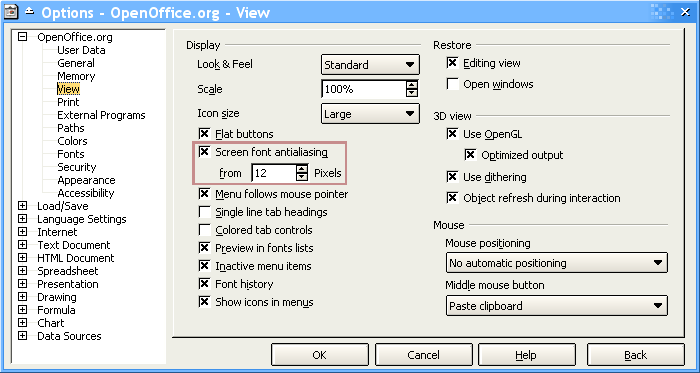This screenshot has height=373, width=700.
Task: Click the Cancel button
Action: pyautogui.click(x=423, y=355)
